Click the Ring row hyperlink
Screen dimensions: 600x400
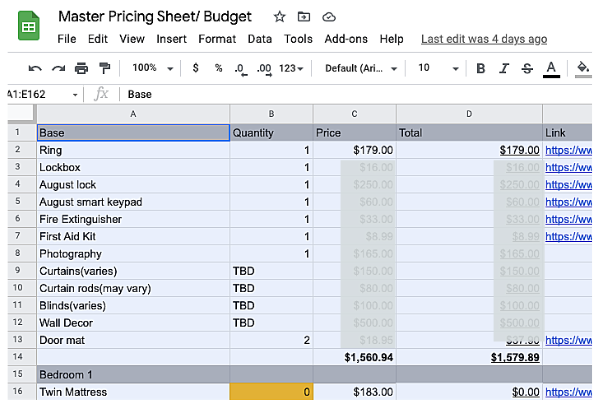point(568,150)
